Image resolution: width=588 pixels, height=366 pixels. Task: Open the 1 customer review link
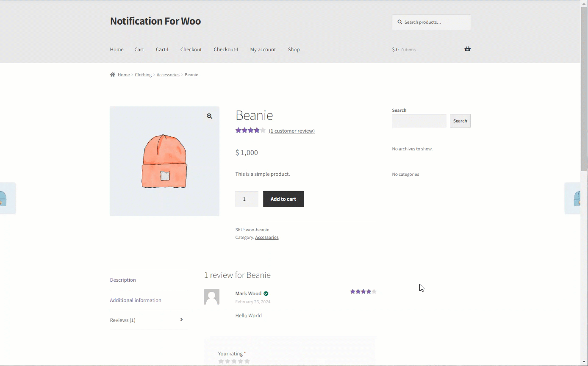291,131
